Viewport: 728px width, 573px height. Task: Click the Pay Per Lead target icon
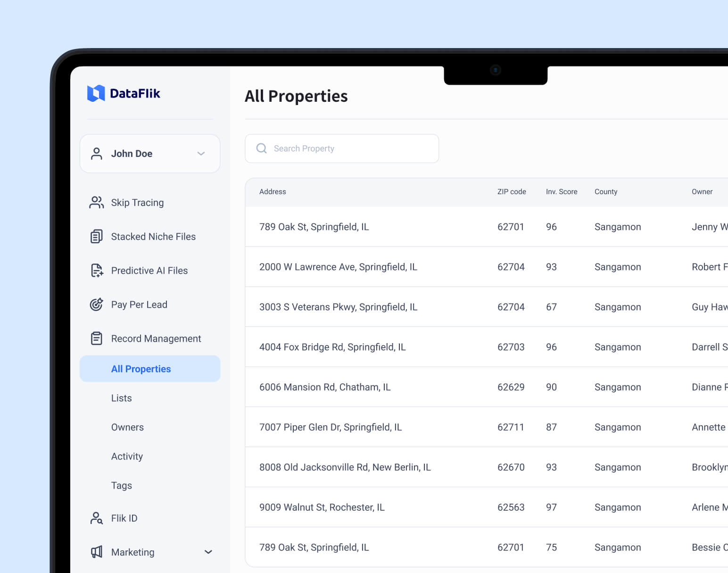pyautogui.click(x=96, y=304)
